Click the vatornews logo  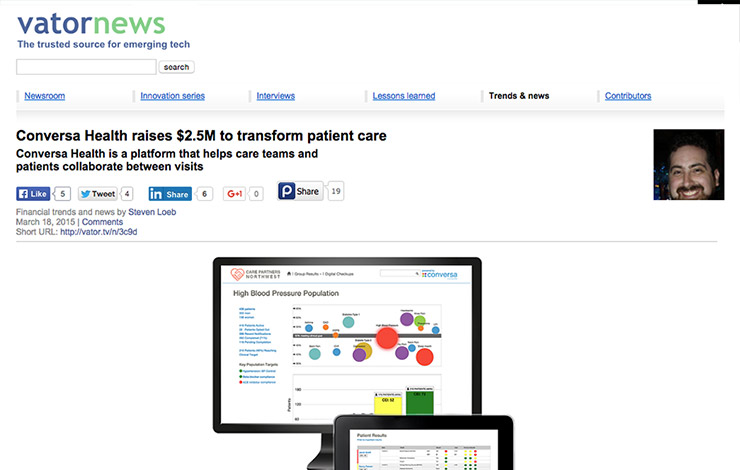pos(91,24)
